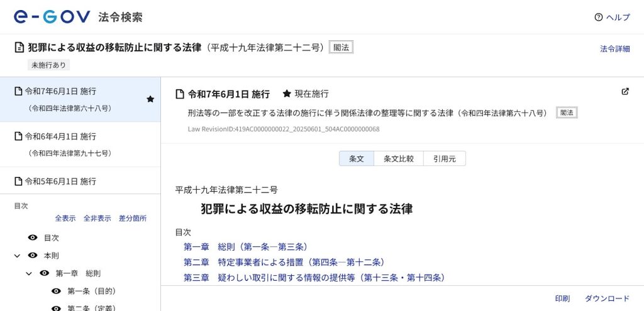
Task: Toggle visibility eye for 本則
Action: coord(33,256)
